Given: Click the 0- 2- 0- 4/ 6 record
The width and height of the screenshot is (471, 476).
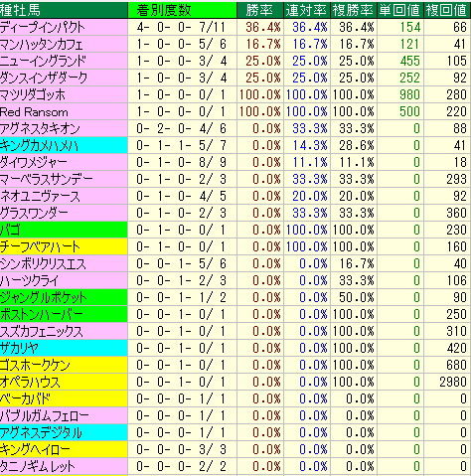Looking at the screenshot, I should tap(181, 128).
